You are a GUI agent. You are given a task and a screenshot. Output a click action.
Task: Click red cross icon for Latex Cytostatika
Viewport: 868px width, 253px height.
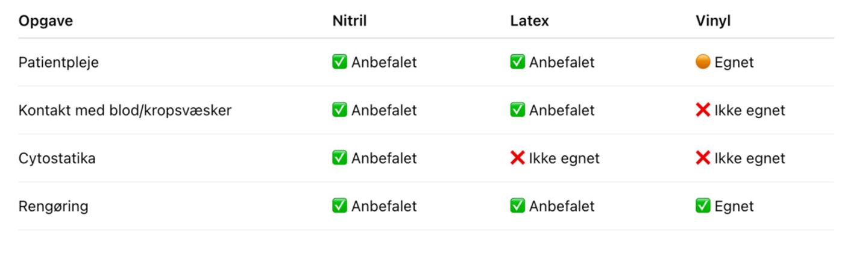[517, 158]
